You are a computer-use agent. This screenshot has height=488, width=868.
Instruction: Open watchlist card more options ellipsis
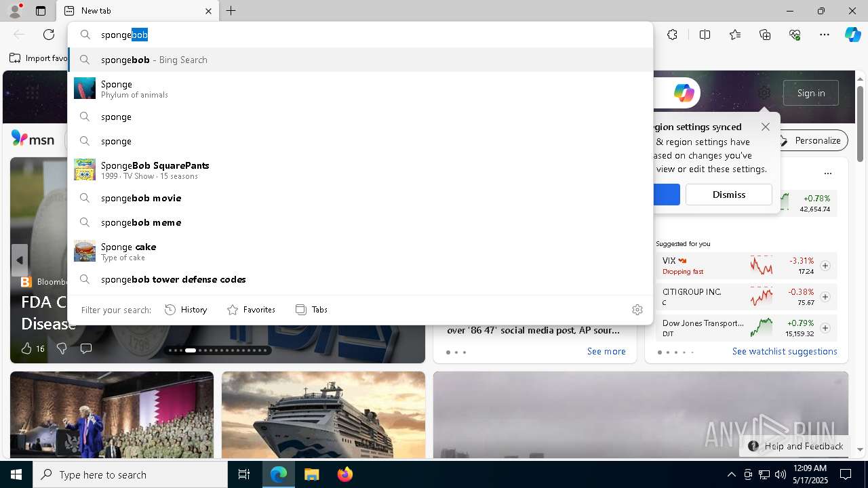(827, 174)
